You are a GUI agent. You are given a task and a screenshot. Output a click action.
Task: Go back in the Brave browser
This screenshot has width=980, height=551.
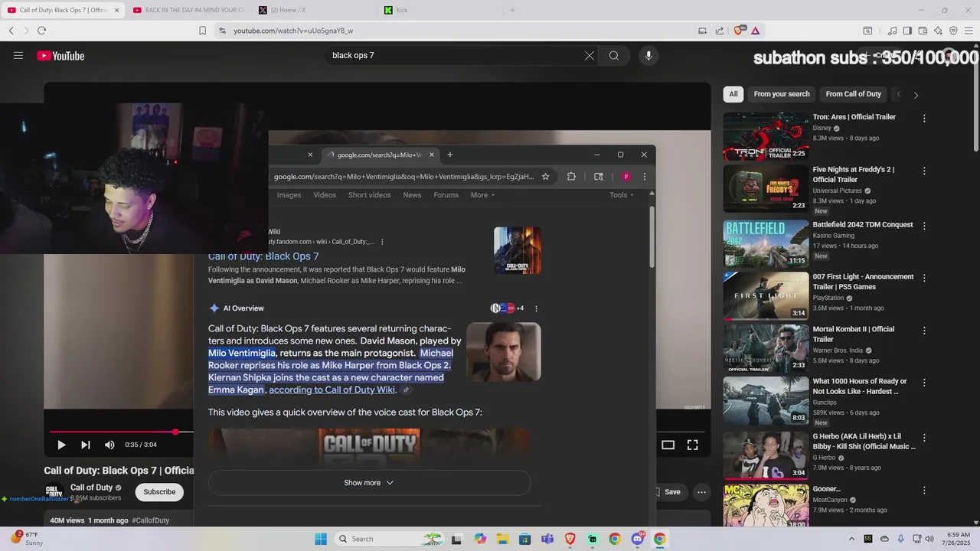point(11,31)
